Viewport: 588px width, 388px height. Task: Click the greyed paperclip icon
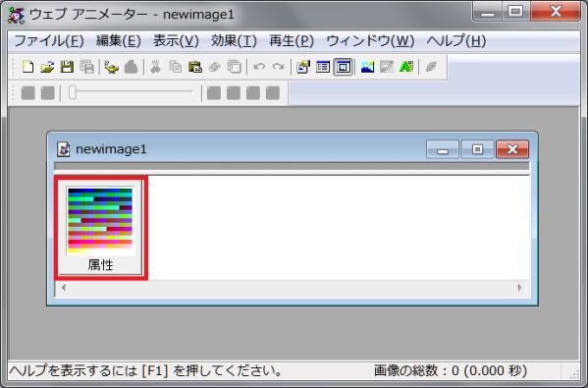tap(215, 67)
